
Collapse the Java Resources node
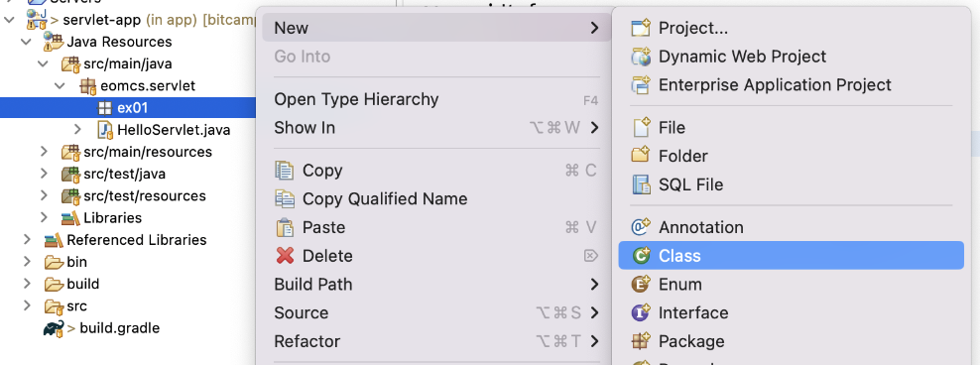(x=26, y=42)
